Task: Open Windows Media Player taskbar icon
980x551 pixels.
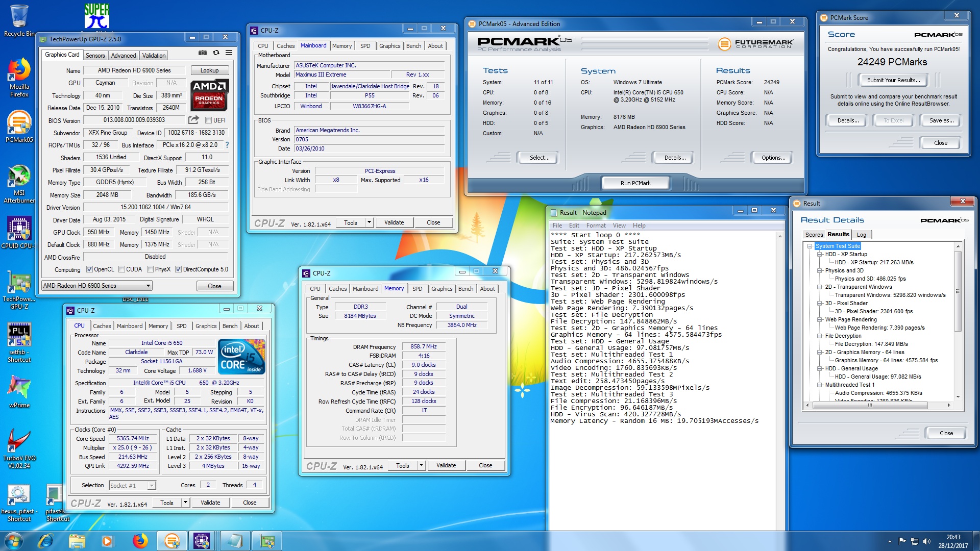Action: 107,540
